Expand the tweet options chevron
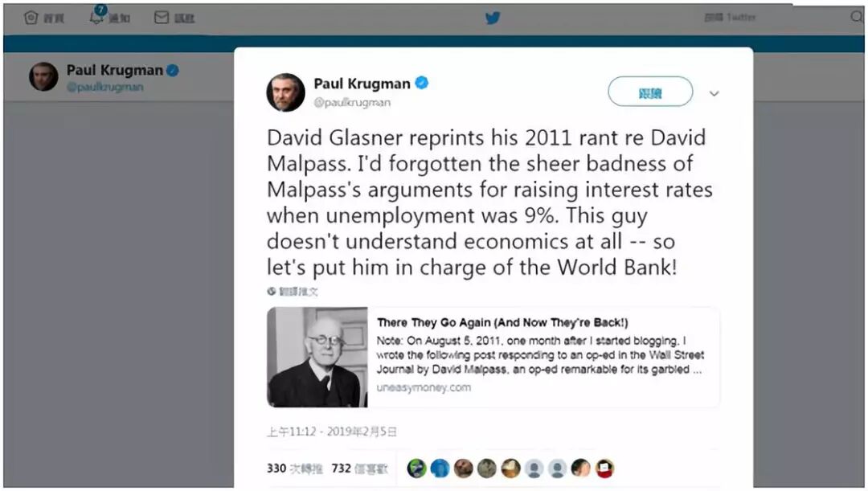868x491 pixels. pos(714,93)
